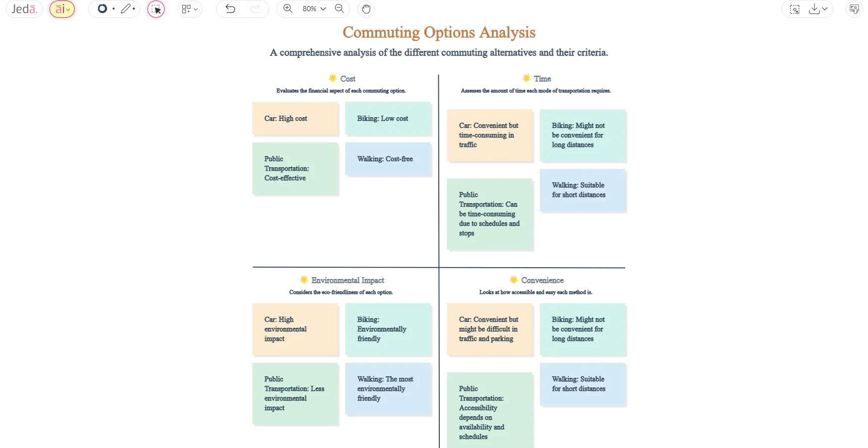
Task: Zoom out of the canvas
Action: (340, 9)
